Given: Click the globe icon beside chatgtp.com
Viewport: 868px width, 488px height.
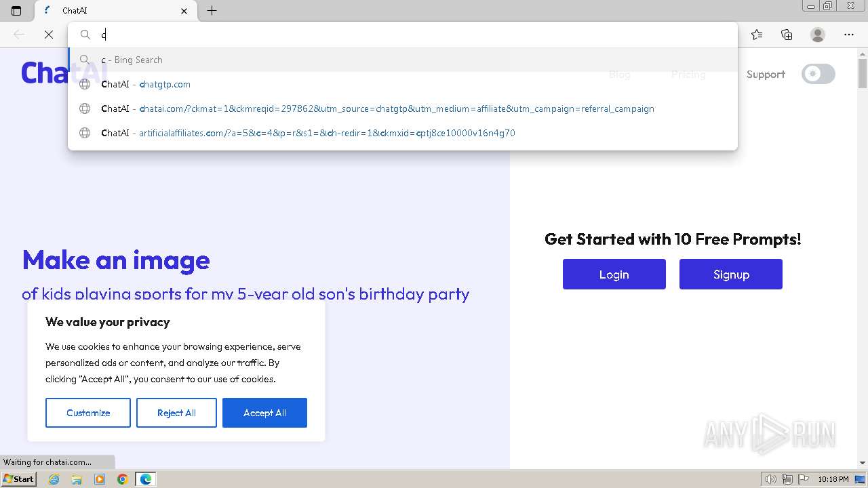Looking at the screenshot, I should [85, 84].
